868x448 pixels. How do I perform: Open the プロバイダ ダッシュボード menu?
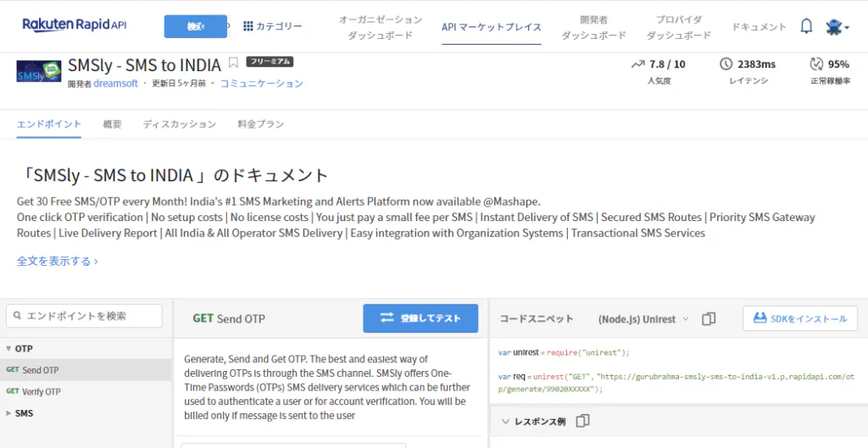[x=679, y=27]
